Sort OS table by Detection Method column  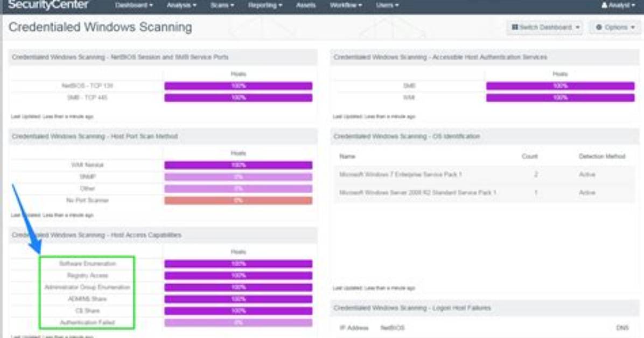tap(602, 157)
